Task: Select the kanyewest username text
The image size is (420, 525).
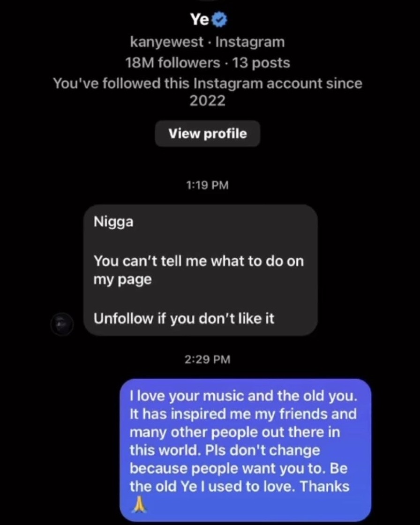Action: (167, 42)
